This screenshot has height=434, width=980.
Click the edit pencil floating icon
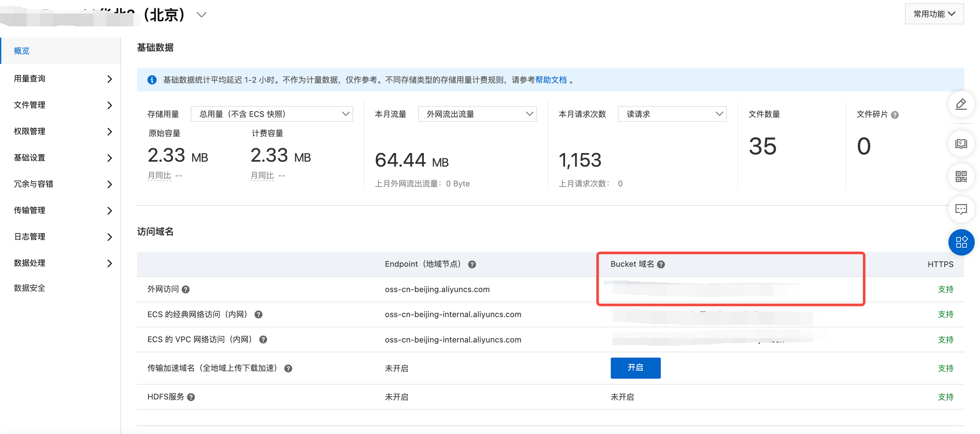(961, 104)
